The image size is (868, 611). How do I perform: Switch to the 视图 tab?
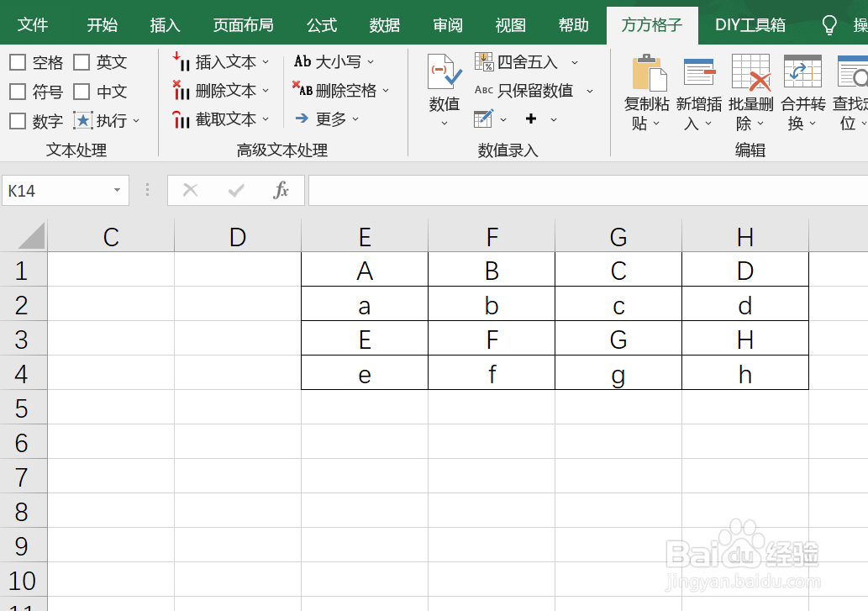510,25
